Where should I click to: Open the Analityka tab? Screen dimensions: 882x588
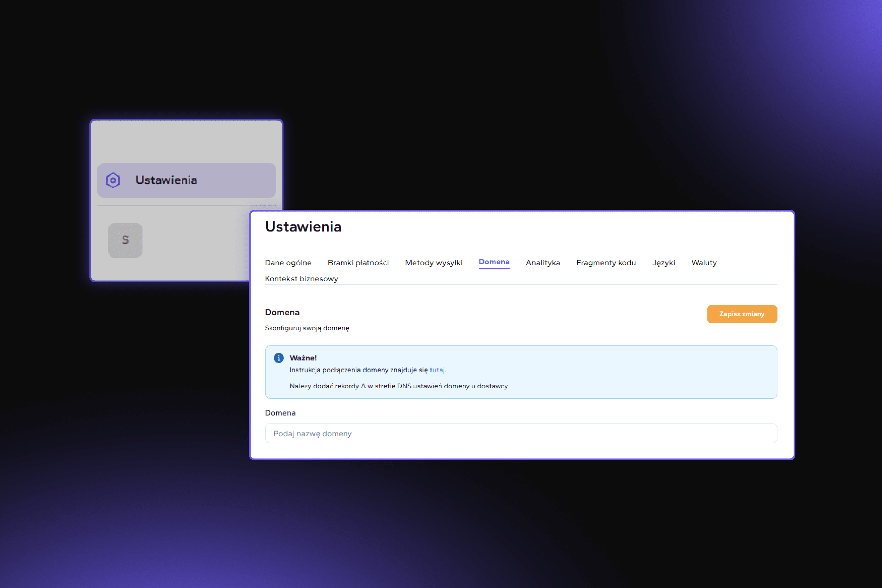point(543,263)
